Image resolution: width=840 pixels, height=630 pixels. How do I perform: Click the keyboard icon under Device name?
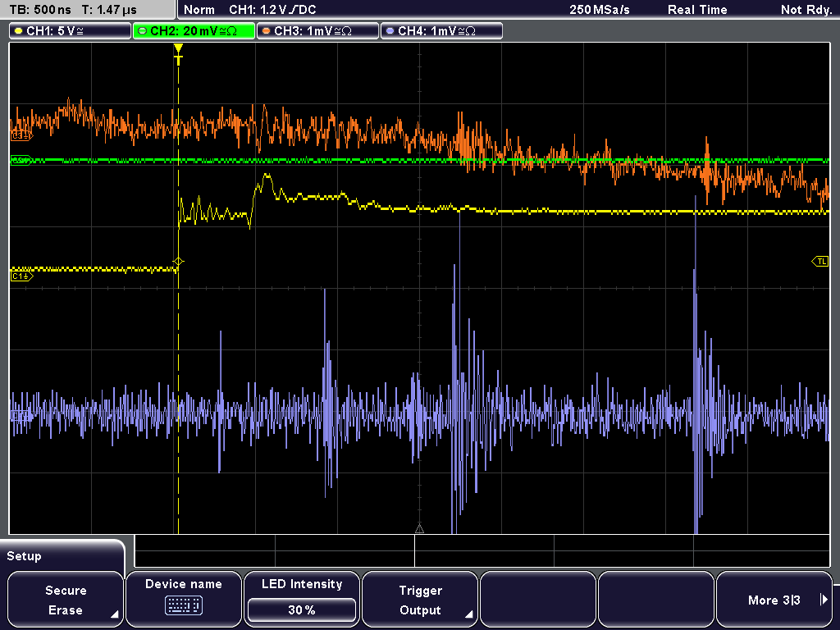[183, 606]
